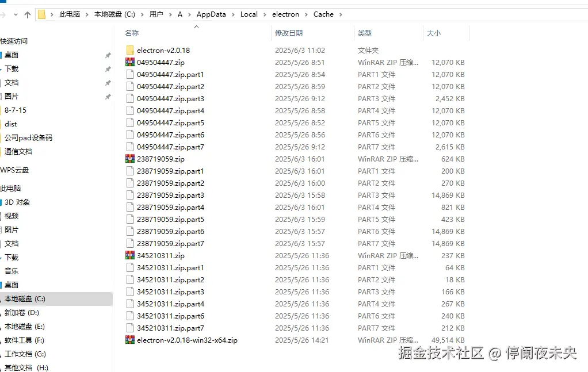Sort files by 大小 column header
The width and height of the screenshot is (588, 372).
tap(433, 33)
